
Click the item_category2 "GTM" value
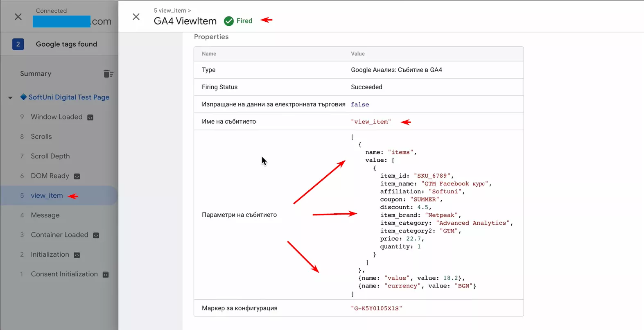(x=449, y=231)
